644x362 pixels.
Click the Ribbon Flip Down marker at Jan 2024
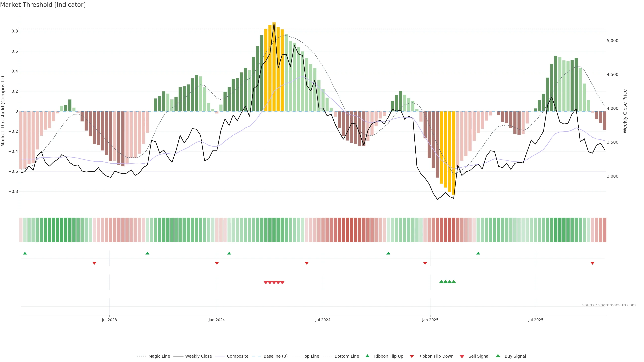pyautogui.click(x=217, y=263)
